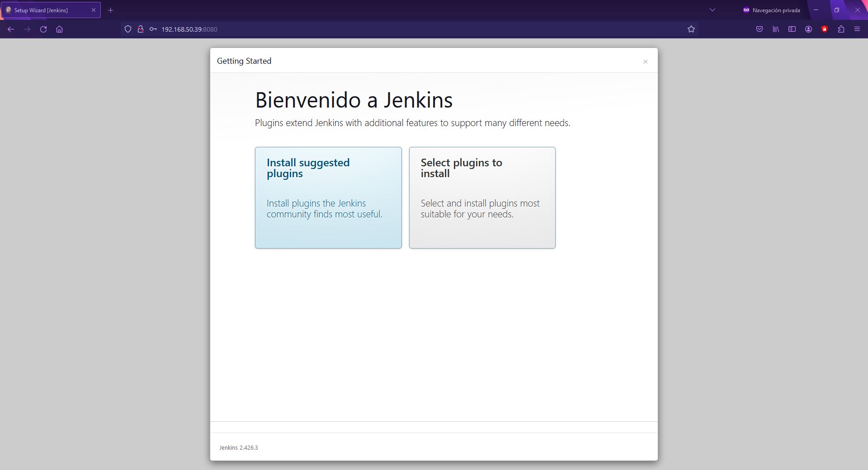The height and width of the screenshot is (470, 868).
Task: Click the Getting Started dialog title
Action: pos(244,61)
